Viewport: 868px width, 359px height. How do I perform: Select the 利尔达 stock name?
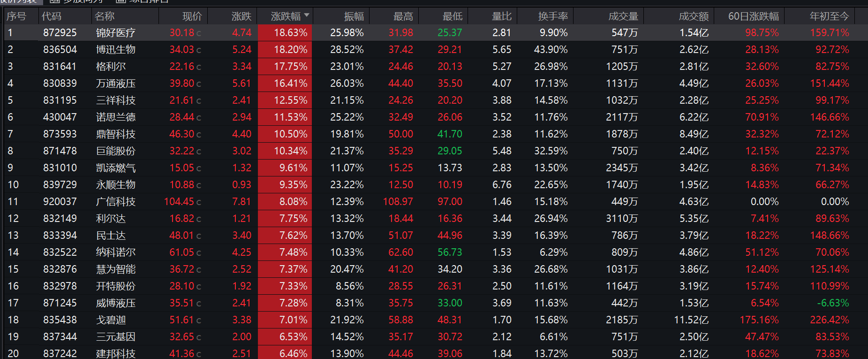pyautogui.click(x=111, y=219)
